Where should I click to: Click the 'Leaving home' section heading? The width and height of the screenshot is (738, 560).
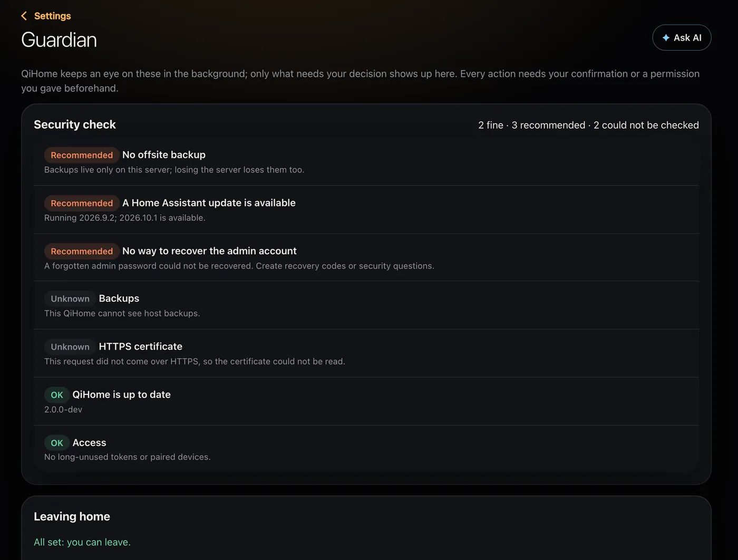tap(72, 517)
